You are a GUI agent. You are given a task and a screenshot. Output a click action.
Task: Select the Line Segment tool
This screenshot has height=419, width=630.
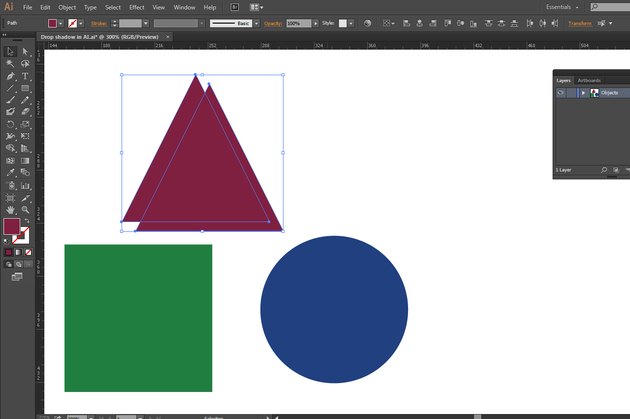point(10,88)
